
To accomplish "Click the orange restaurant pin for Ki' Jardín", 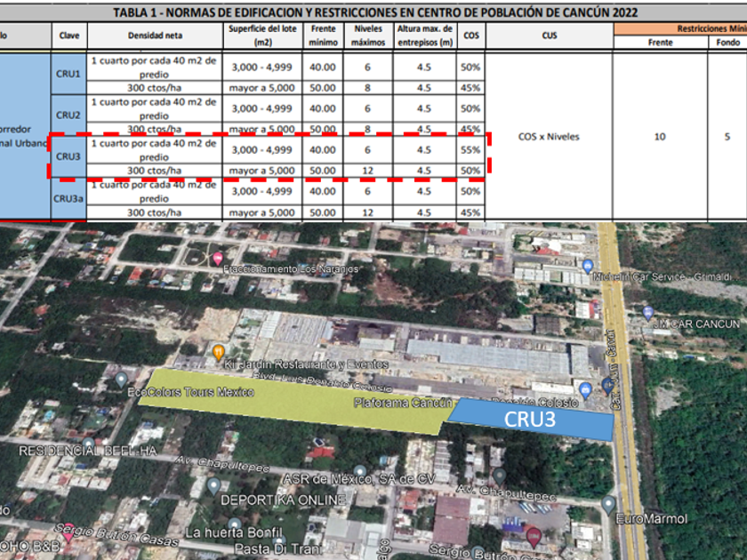I will pos(218,352).
